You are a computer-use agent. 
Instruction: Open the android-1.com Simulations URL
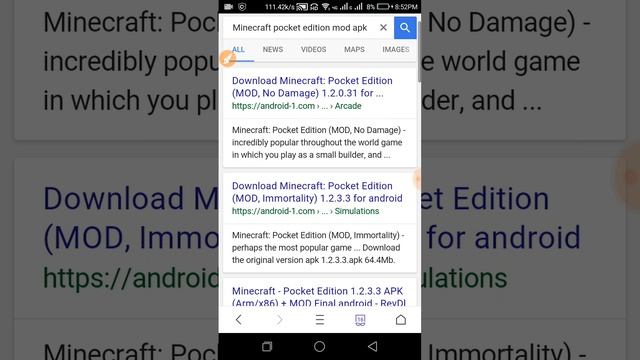tap(305, 211)
